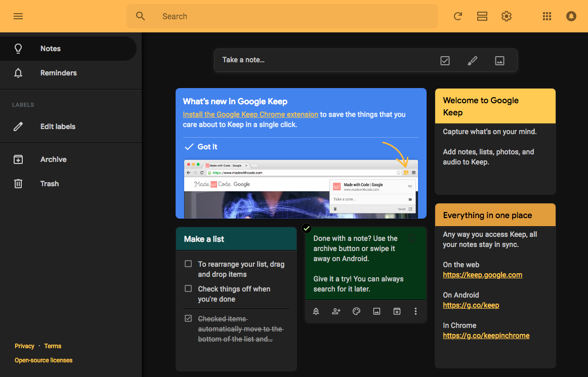The width and height of the screenshot is (588, 377).
Task: Open the hamburger main menu
Action: click(18, 16)
